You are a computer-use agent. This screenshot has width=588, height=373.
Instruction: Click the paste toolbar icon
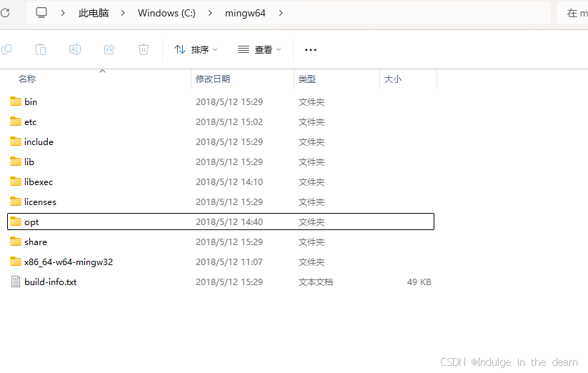(41, 49)
